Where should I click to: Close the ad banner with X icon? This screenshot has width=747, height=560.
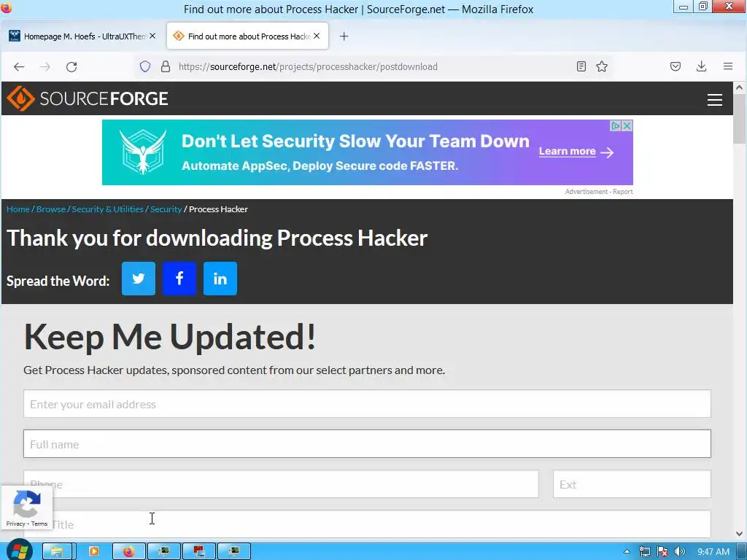627,125
